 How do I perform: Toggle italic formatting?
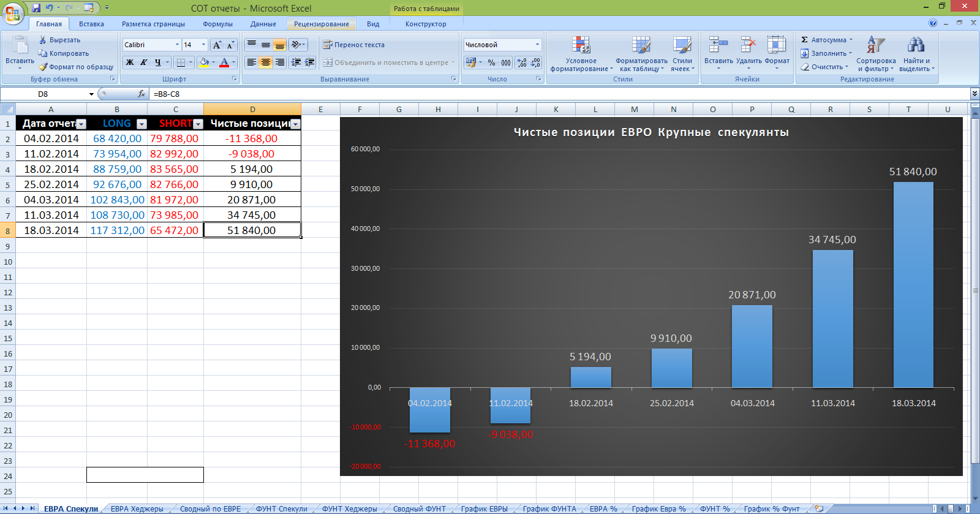click(x=143, y=62)
